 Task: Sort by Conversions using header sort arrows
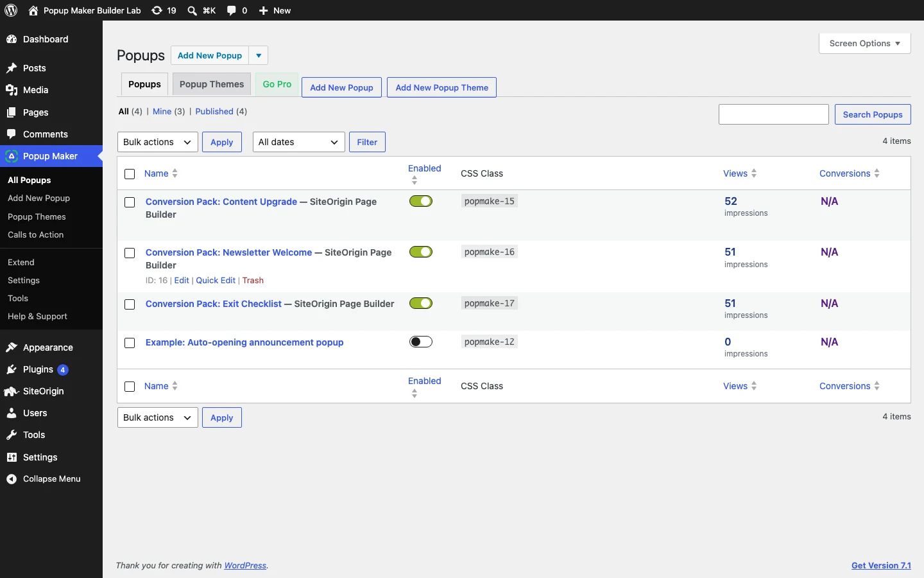[x=877, y=173]
